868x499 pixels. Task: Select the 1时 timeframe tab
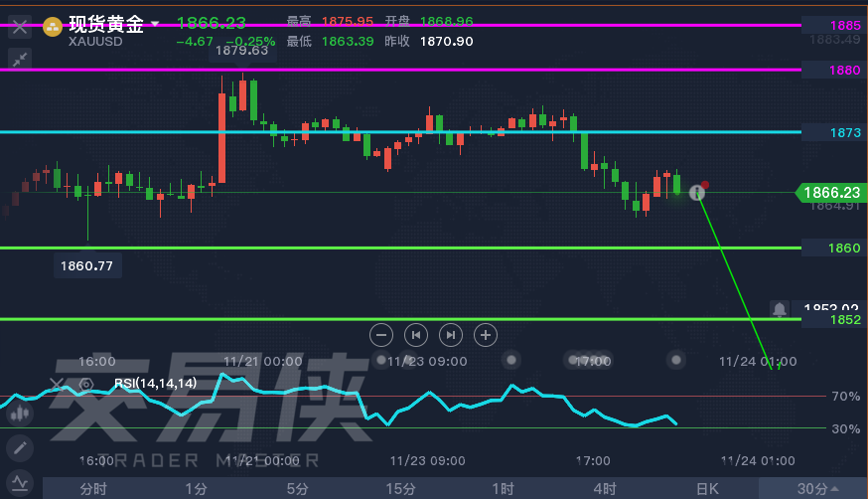(503, 488)
